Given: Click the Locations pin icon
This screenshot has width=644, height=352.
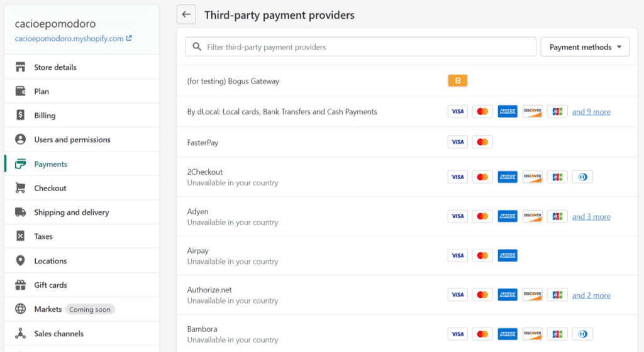Looking at the screenshot, I should 20,260.
